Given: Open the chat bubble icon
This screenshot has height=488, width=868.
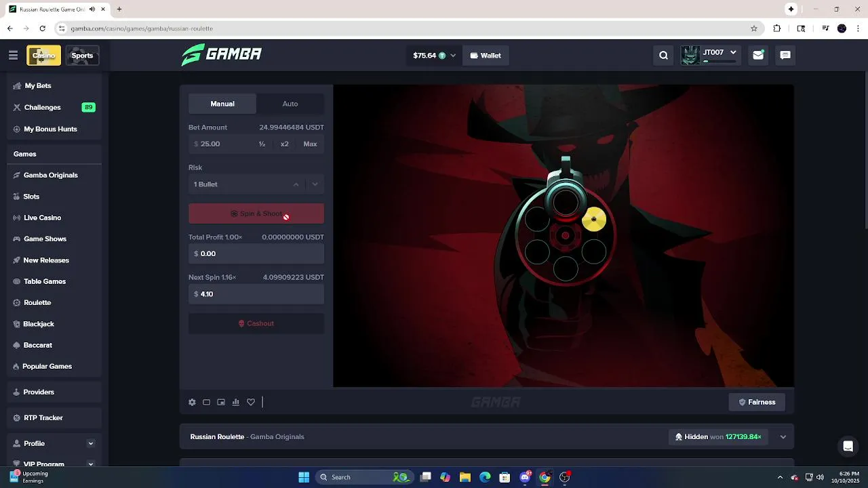Looking at the screenshot, I should (x=785, y=56).
